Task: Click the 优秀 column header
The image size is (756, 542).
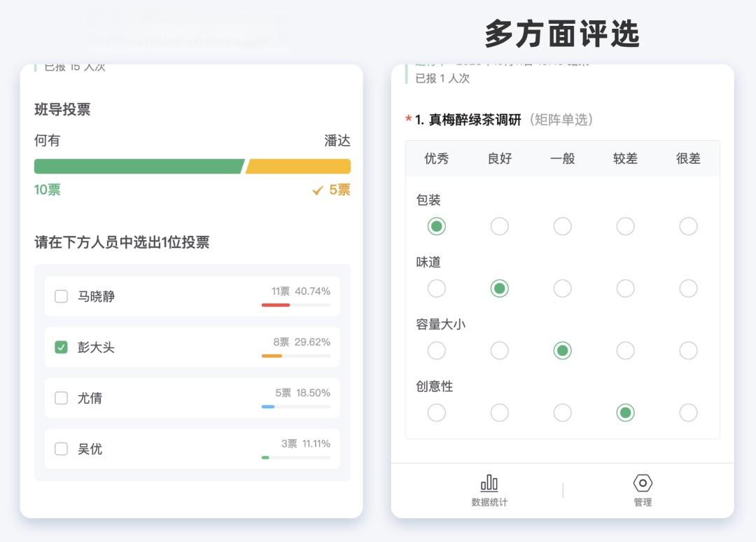Action: click(x=436, y=159)
